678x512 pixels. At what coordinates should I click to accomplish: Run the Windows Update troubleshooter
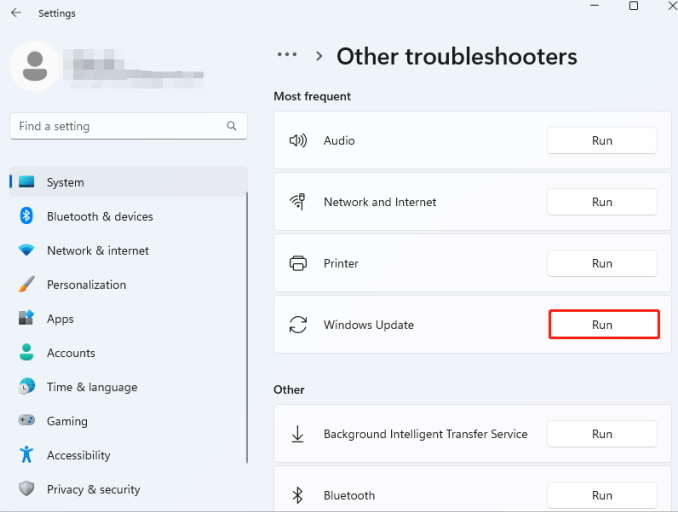603,325
